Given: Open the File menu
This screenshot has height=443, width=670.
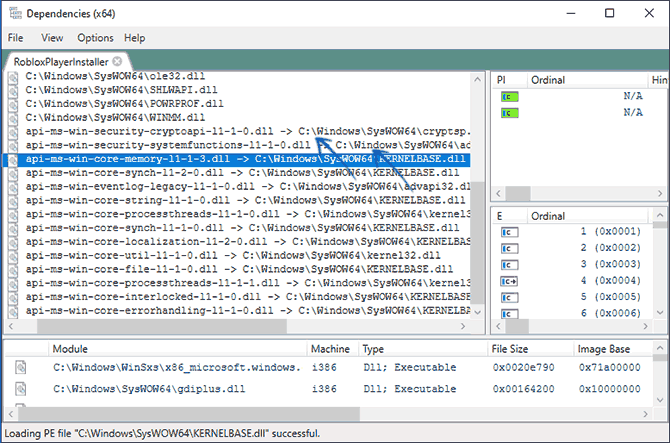Looking at the screenshot, I should click(x=15, y=38).
